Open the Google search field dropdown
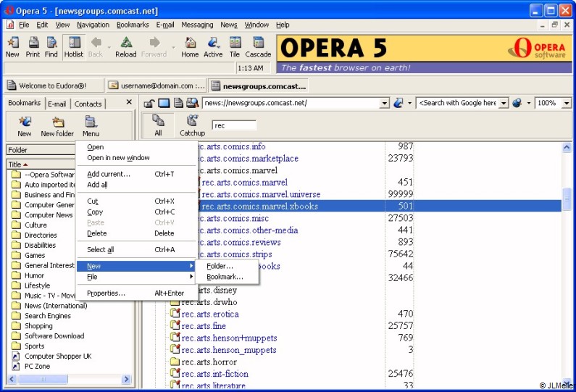 (x=504, y=103)
